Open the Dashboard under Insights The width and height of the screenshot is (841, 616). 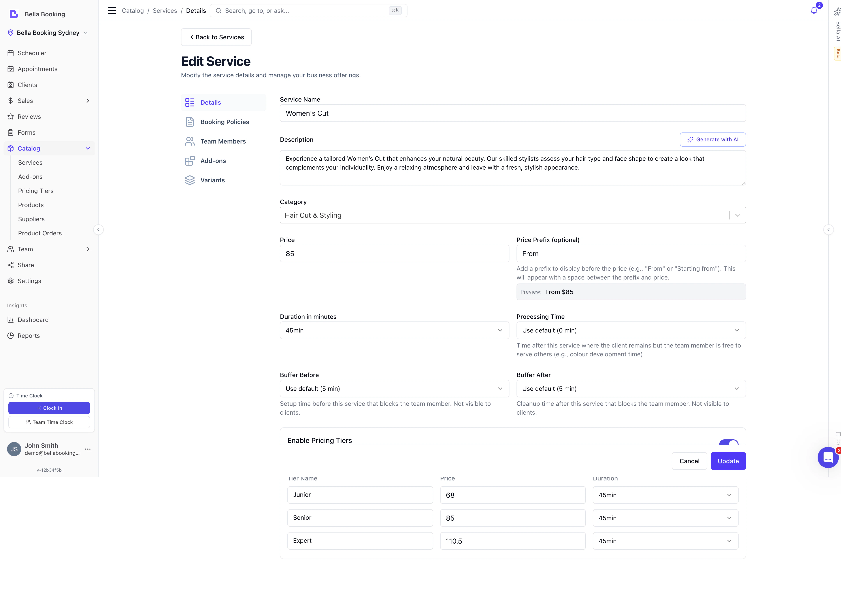coord(33,319)
